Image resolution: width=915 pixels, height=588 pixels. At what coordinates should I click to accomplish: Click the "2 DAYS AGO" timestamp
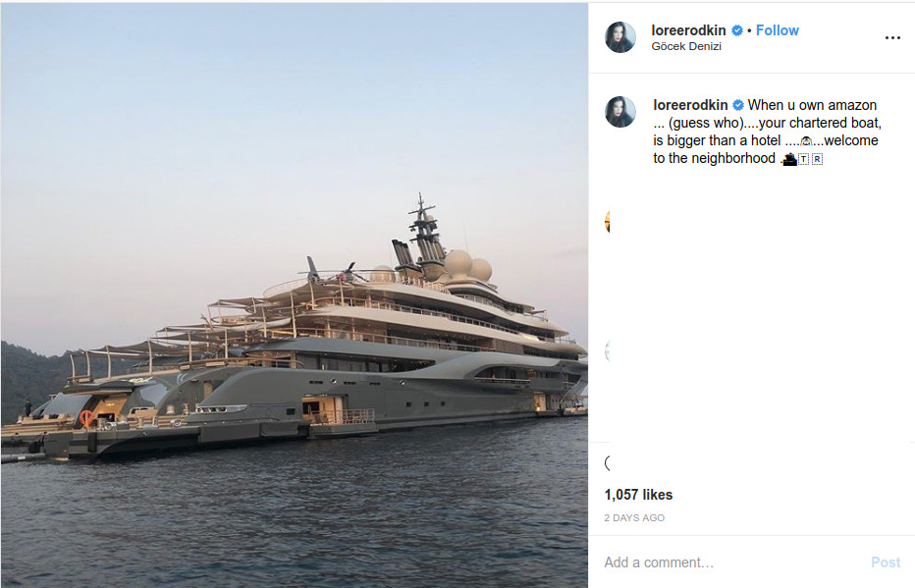[x=634, y=517]
